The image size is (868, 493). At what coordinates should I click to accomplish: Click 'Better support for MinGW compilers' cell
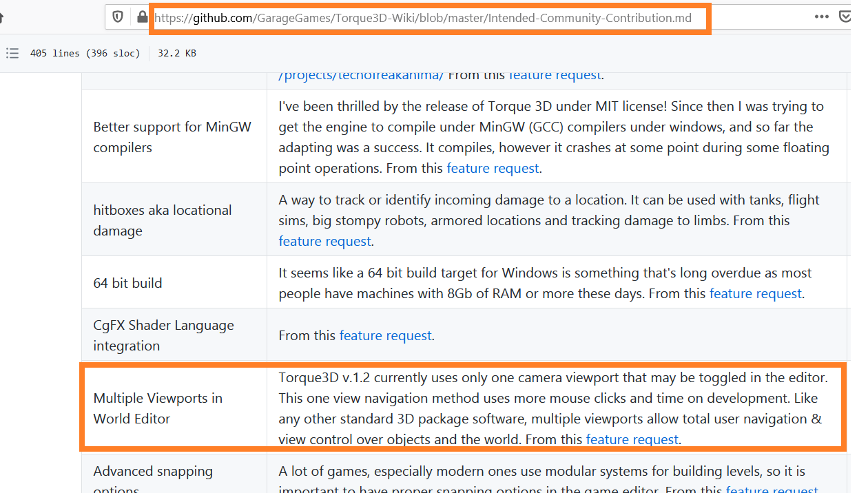[x=174, y=137]
